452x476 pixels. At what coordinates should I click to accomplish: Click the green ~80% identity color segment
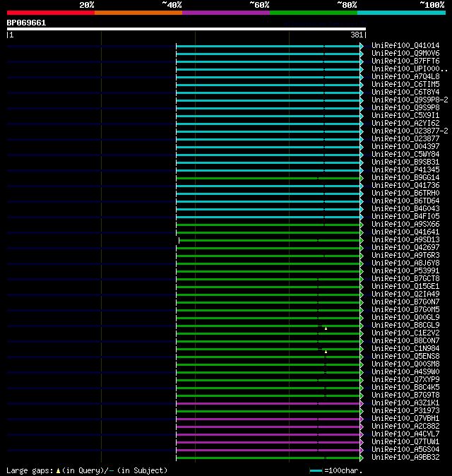[314, 13]
